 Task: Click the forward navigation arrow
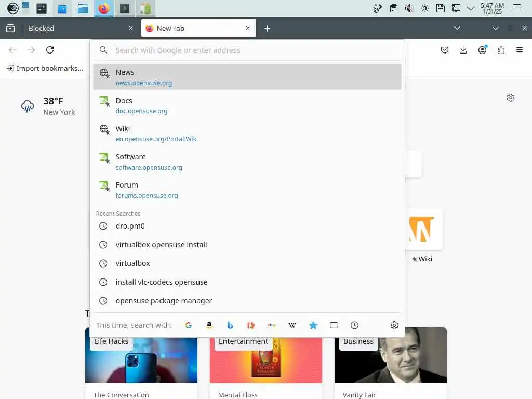click(x=31, y=50)
